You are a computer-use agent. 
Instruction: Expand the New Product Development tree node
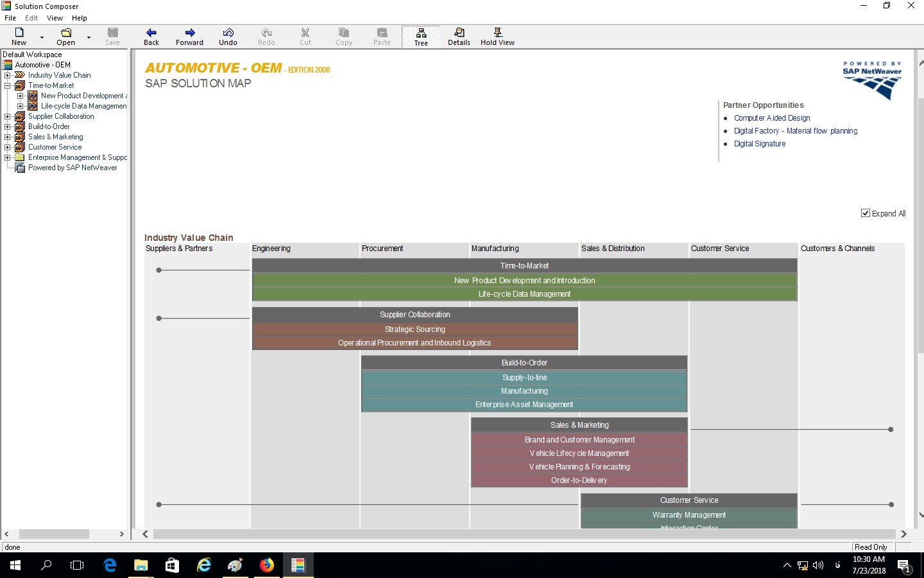pos(21,96)
